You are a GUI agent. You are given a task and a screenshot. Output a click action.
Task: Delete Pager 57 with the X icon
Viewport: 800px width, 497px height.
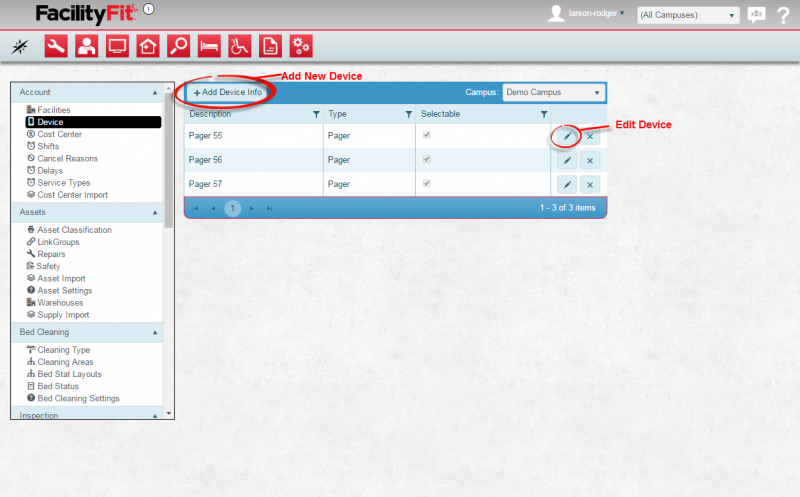[x=590, y=184]
